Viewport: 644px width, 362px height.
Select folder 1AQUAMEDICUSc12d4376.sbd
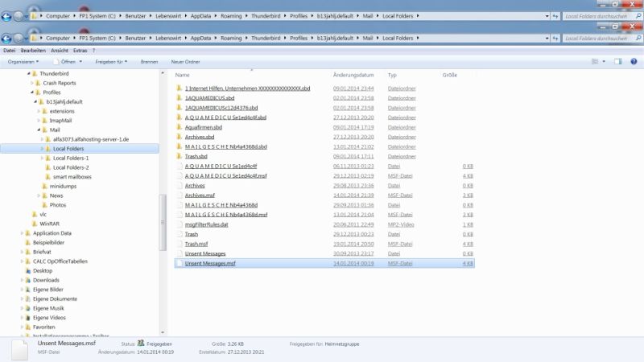click(221, 108)
